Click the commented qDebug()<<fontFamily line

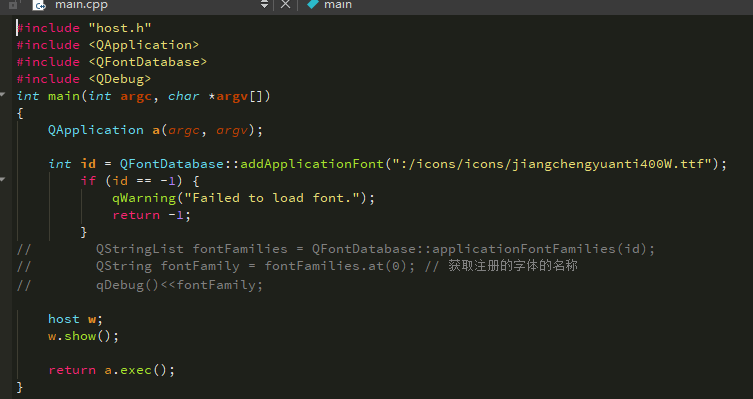pos(179,285)
